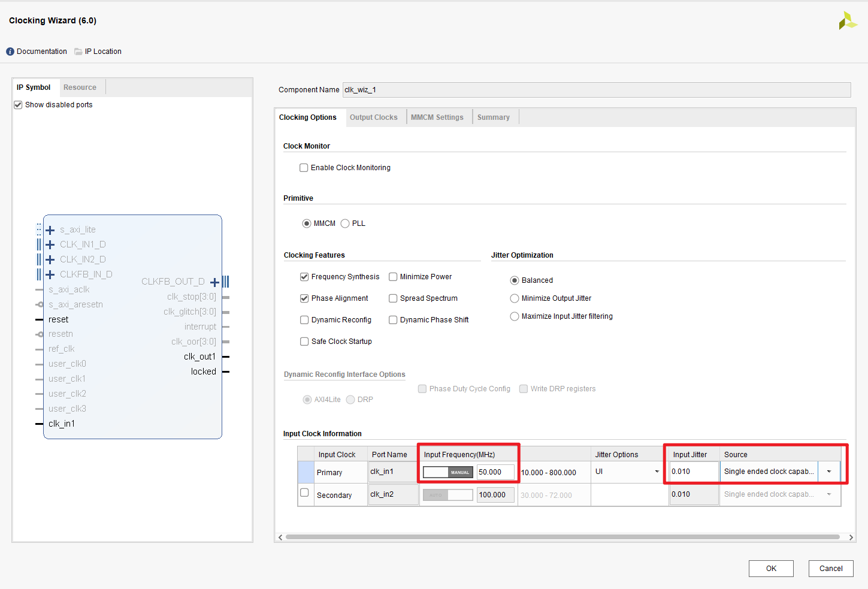Click locked port on IP symbol
868x589 pixels.
coord(204,371)
